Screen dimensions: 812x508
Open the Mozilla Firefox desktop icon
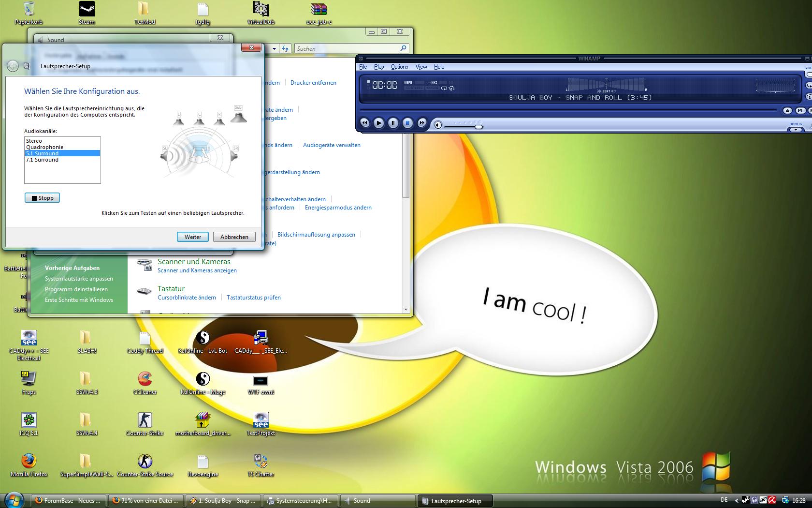click(29, 465)
